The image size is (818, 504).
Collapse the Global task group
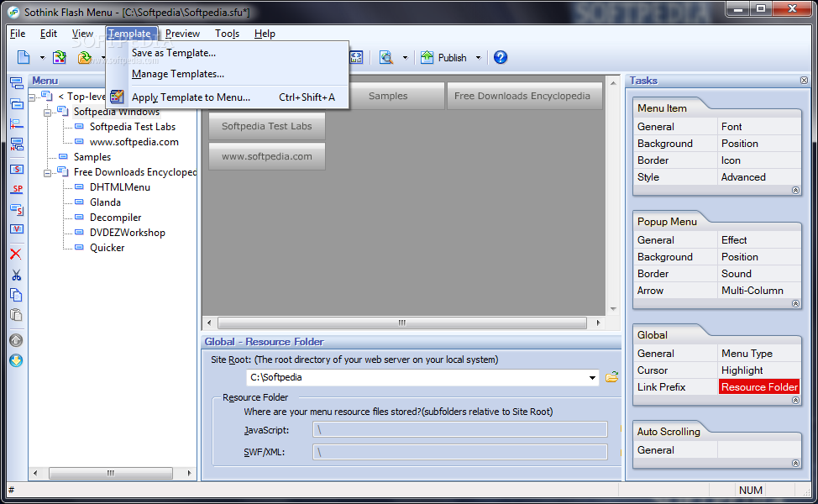(x=795, y=400)
